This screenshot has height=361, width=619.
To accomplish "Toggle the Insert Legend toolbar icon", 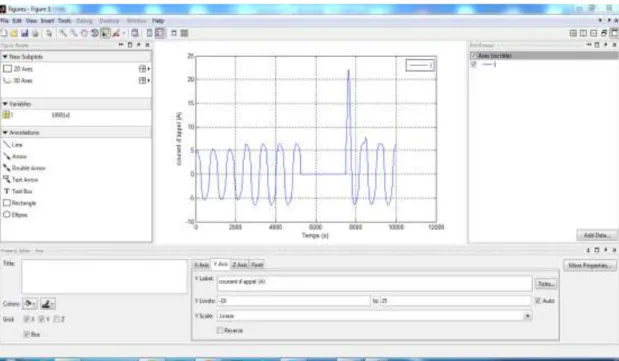I will 160,34.
